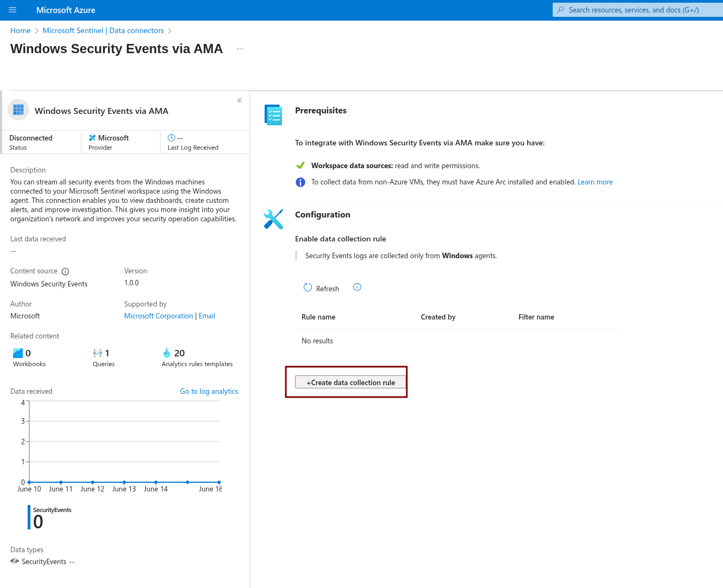Click the Configuration tools icon
Screen dimensions: 723x588
273,219
